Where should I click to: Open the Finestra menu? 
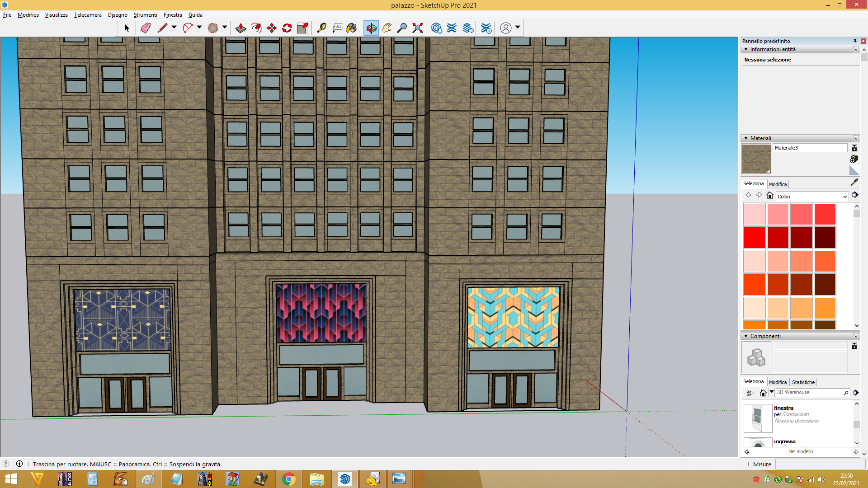coord(173,15)
